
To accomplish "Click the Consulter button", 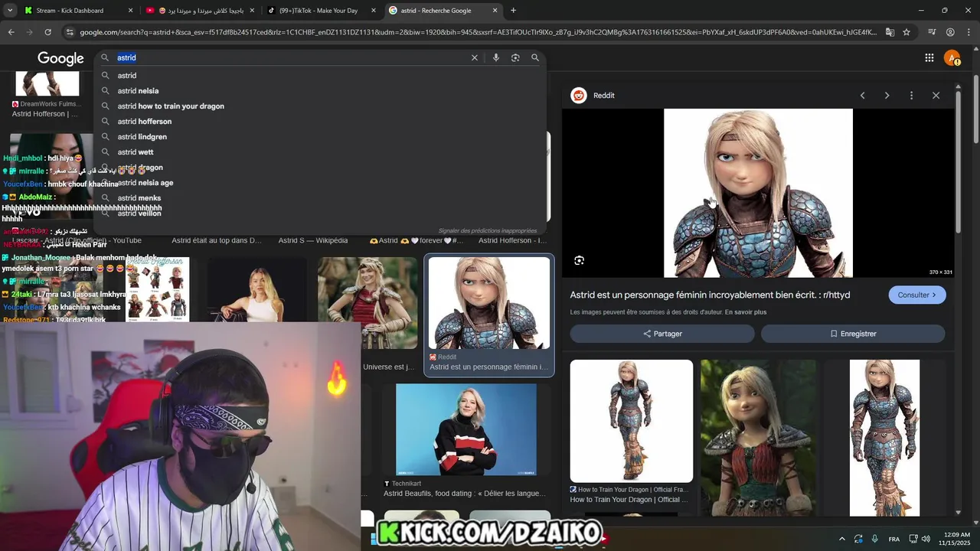I will (917, 295).
